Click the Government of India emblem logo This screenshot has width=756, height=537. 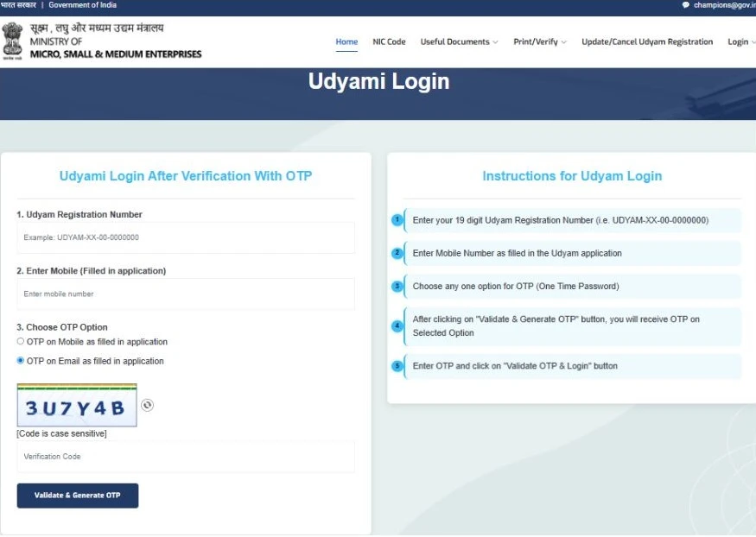pyautogui.click(x=12, y=41)
